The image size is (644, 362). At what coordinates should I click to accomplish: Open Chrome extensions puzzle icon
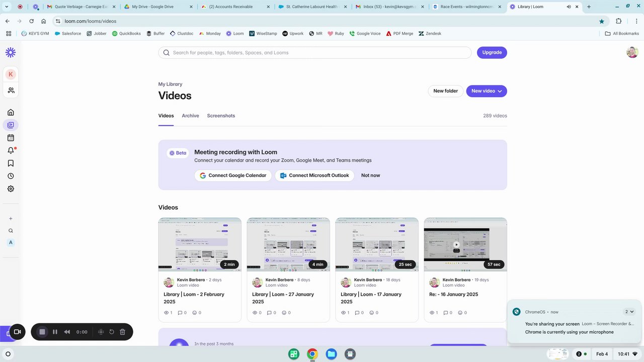click(619, 21)
